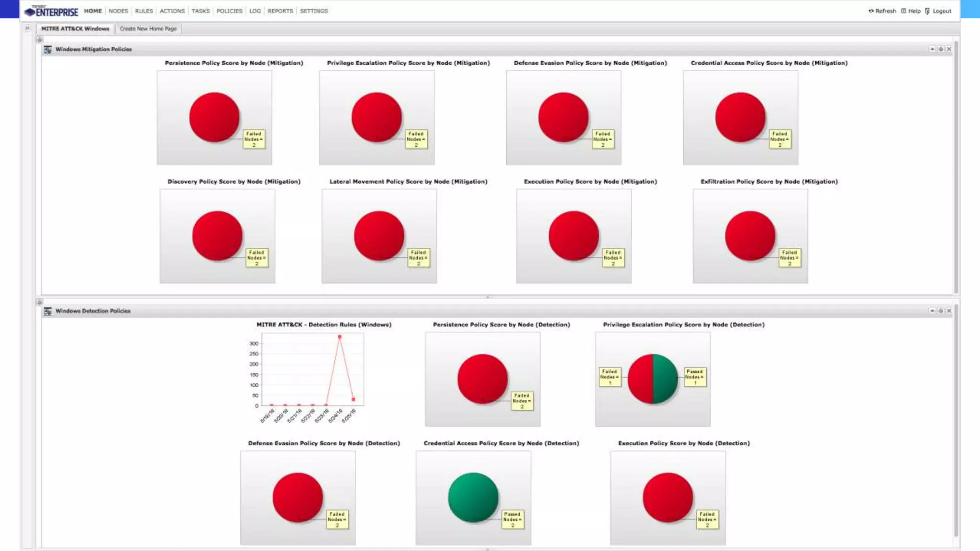Click the Persistence Mitigation red pie chart
The image size is (980, 551).
[x=214, y=117]
